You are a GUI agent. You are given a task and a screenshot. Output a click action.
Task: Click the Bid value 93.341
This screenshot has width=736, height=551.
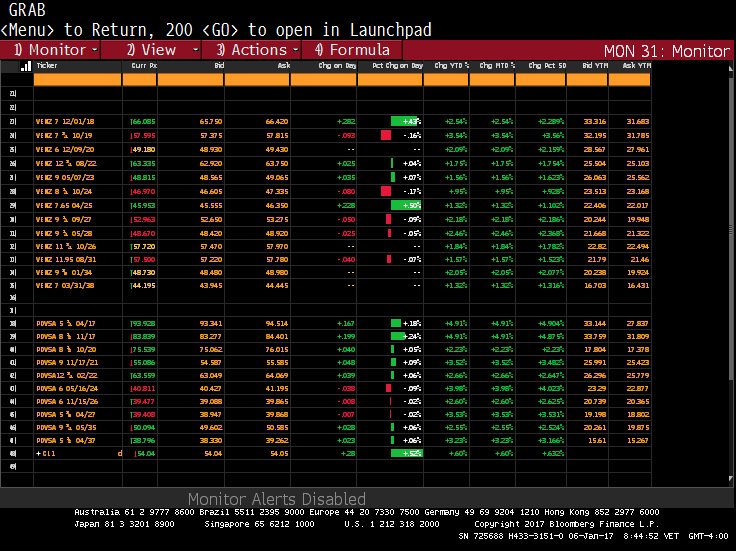click(211, 323)
